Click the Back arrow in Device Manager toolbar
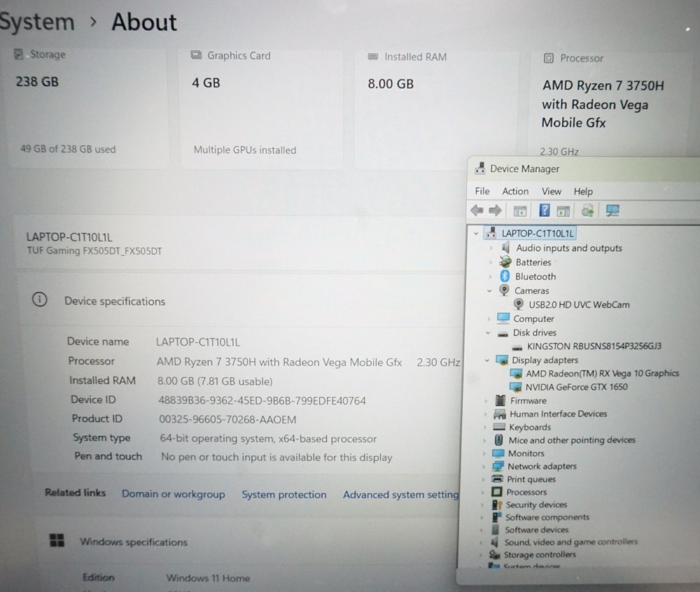The image size is (700, 592). [477, 210]
